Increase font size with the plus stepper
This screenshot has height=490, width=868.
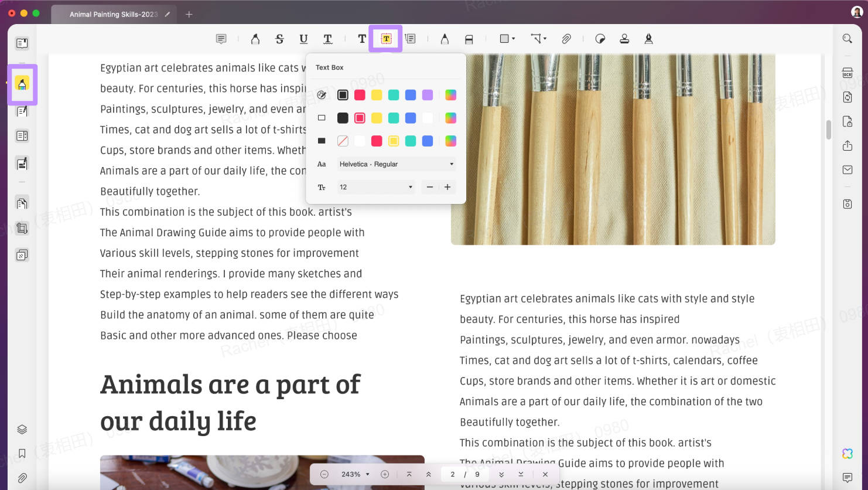447,186
